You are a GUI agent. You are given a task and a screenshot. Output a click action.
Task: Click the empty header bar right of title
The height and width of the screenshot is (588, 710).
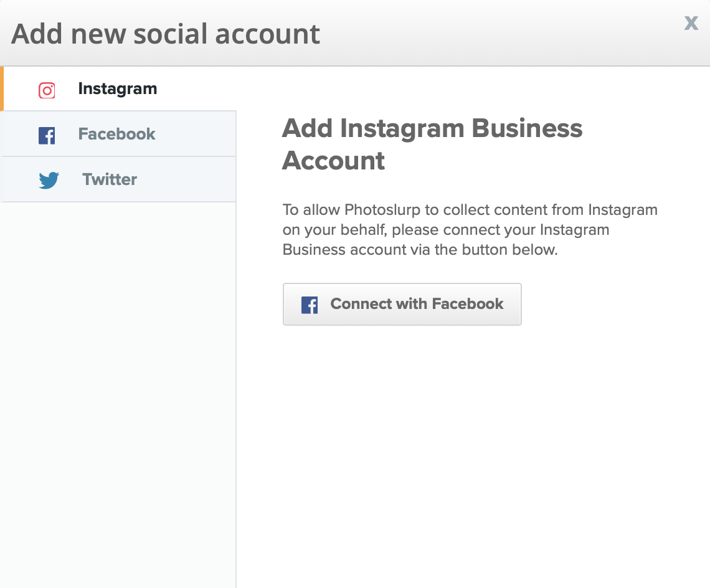pos(498,34)
